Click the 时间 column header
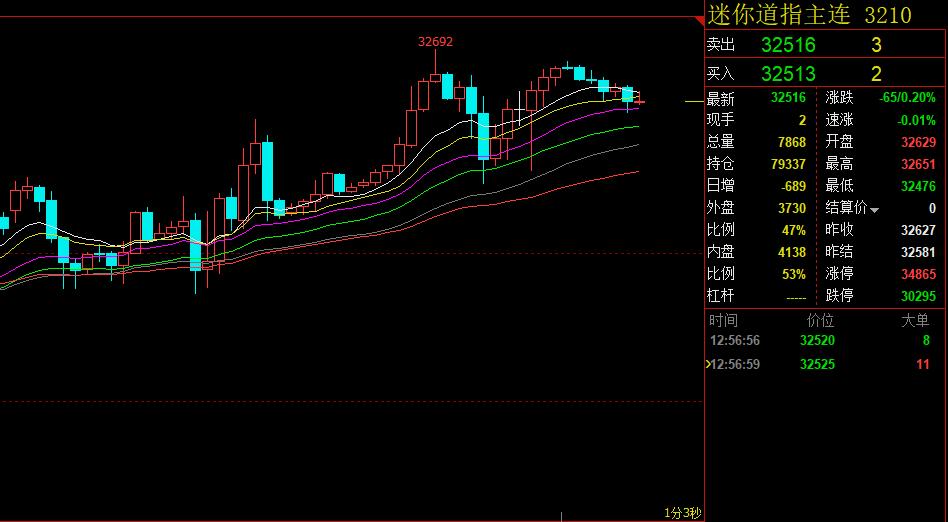 coord(723,321)
